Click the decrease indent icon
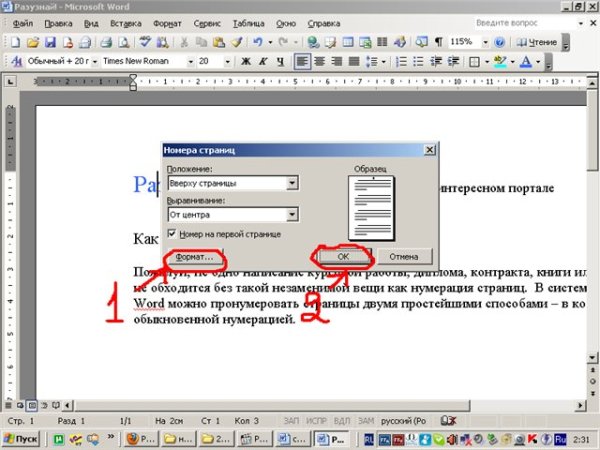This screenshot has width=600, height=450. point(436,62)
